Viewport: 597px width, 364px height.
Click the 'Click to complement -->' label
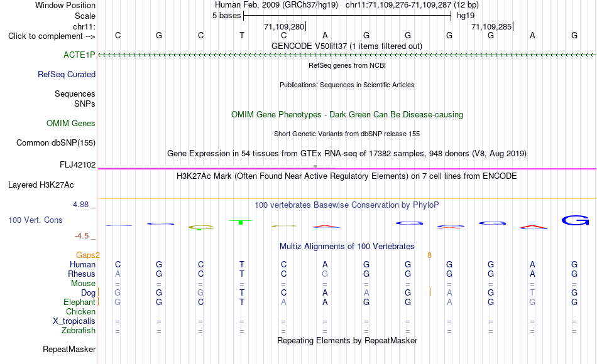52,36
